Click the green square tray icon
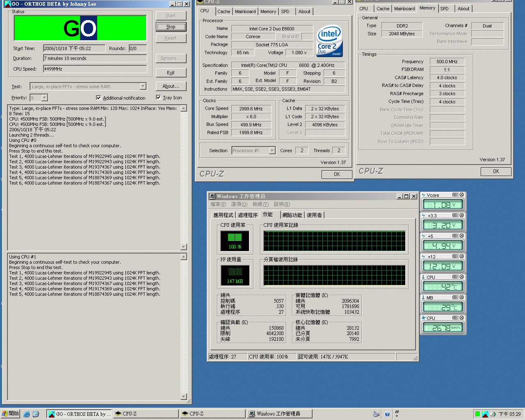 [x=477, y=414]
